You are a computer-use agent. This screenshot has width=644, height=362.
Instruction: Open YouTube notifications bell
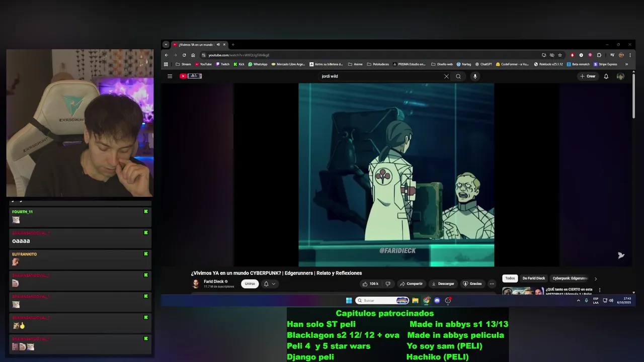click(x=606, y=76)
